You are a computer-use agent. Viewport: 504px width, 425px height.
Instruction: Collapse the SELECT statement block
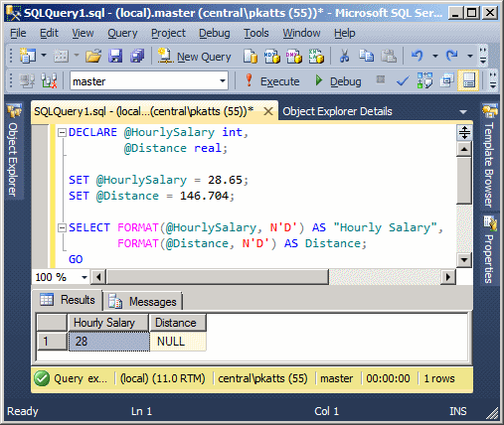point(62,228)
